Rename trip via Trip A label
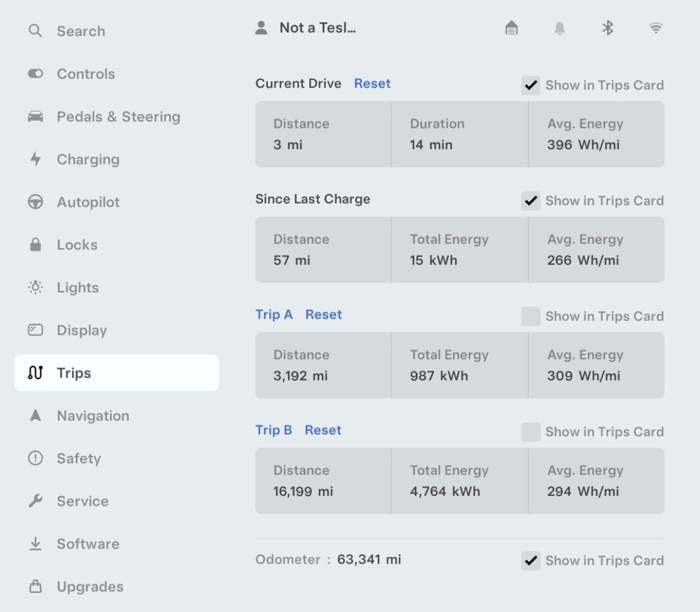This screenshot has width=700, height=612. tap(274, 314)
